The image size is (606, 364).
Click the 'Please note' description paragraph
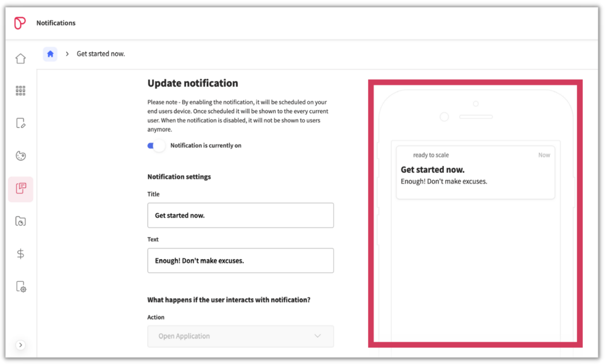coord(238,115)
